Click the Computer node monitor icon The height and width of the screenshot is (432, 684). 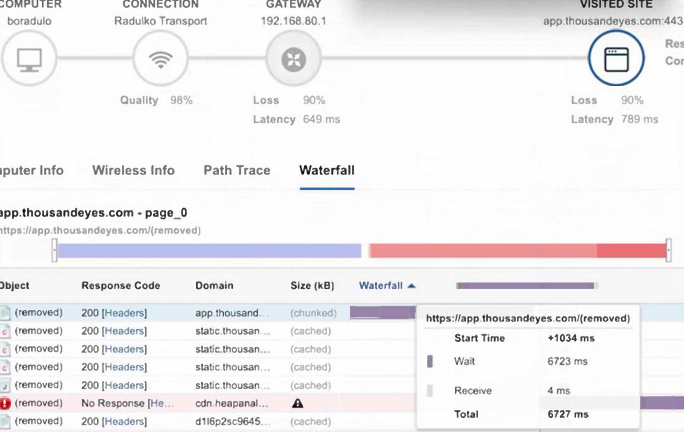(29, 59)
